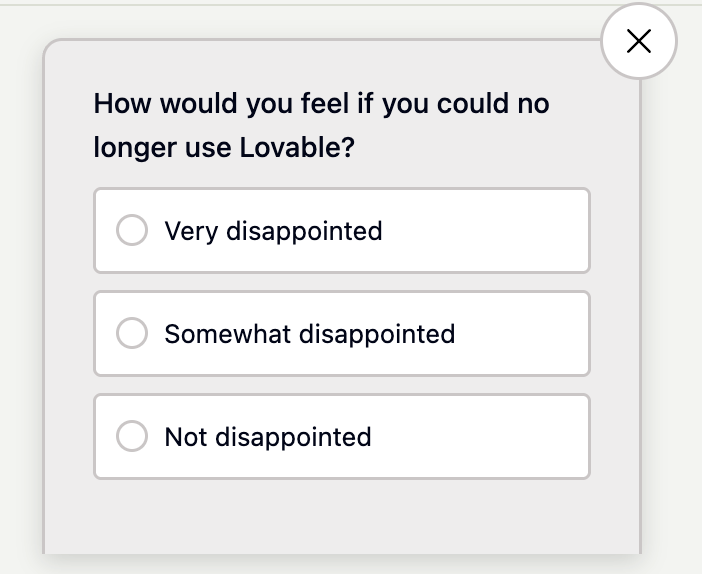Choose the Somewhat disappointed answer card

coord(342,333)
